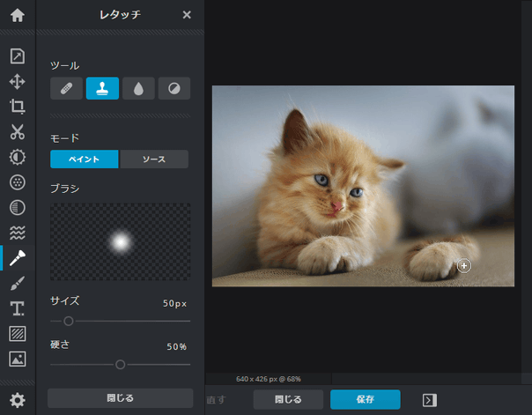Open the settings gear
532x415 pixels.
click(x=18, y=400)
